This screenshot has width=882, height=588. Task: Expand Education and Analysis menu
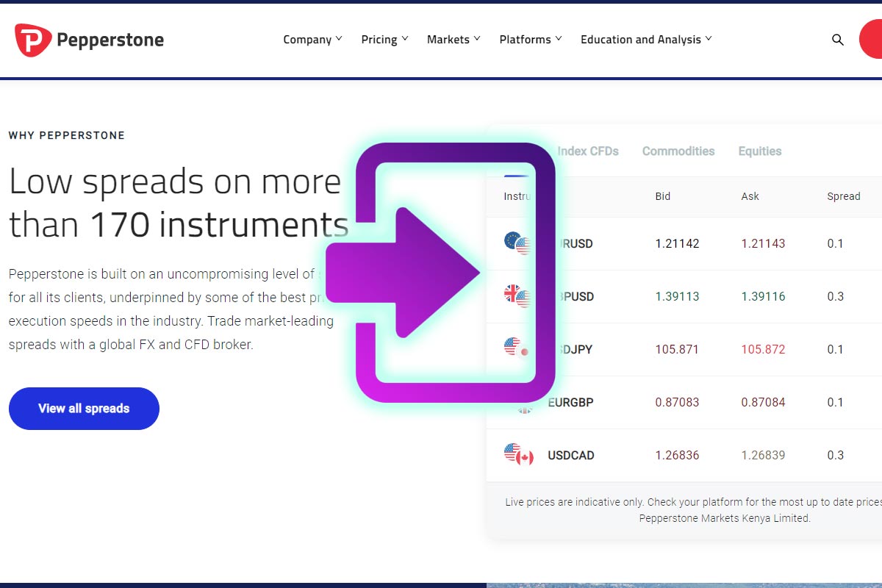pos(646,40)
